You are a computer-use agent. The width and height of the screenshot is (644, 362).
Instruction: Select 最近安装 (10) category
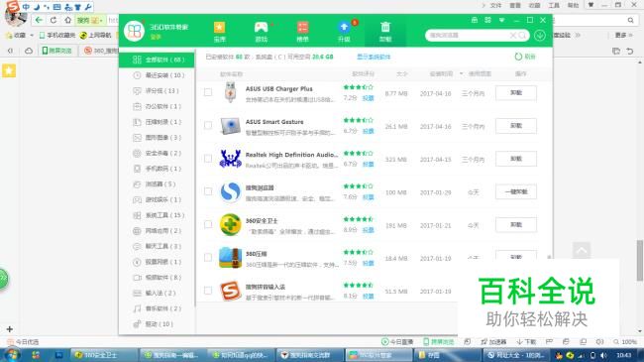(157, 75)
